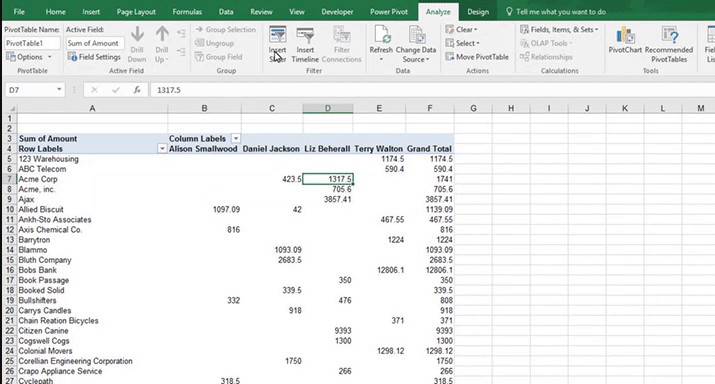
Task: Switch to the Design tab
Action: click(478, 12)
